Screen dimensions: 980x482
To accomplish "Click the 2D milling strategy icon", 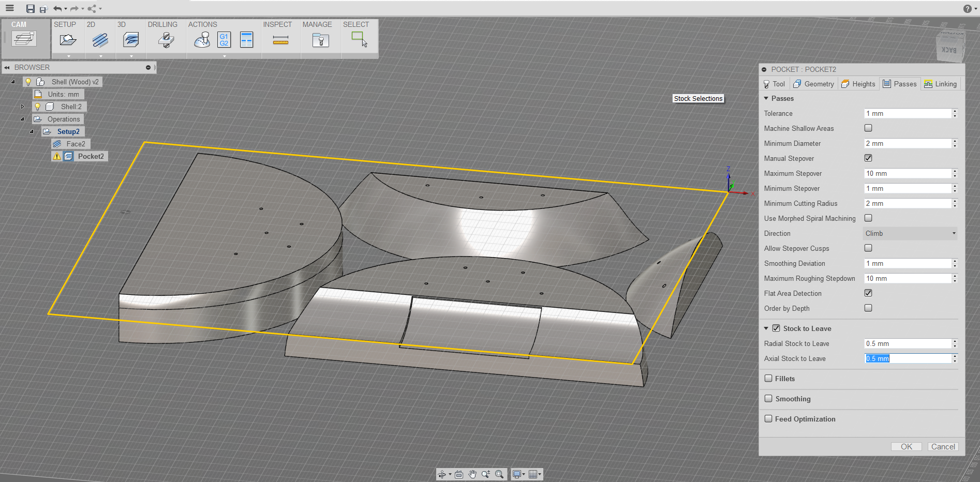I will [x=100, y=40].
